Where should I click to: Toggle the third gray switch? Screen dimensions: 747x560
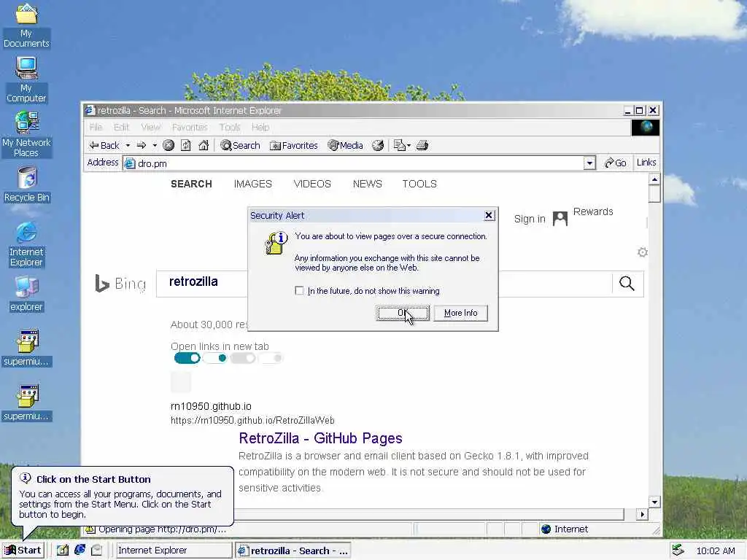pos(243,358)
